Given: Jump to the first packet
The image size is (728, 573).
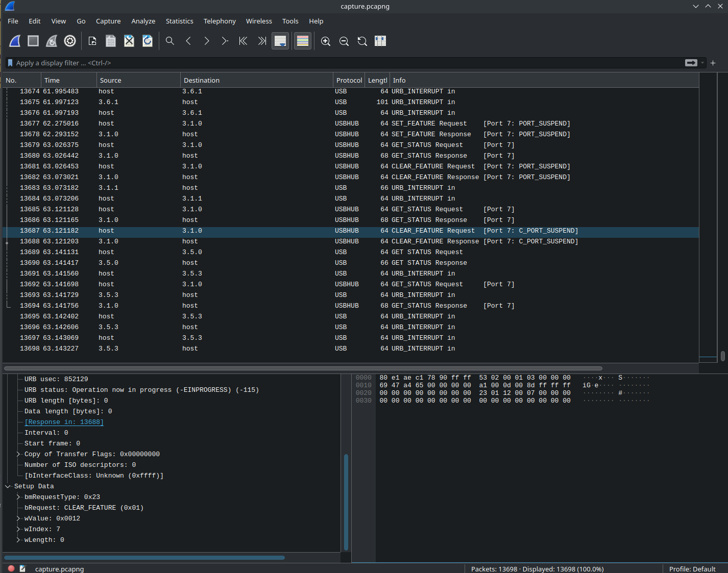Looking at the screenshot, I should [244, 41].
